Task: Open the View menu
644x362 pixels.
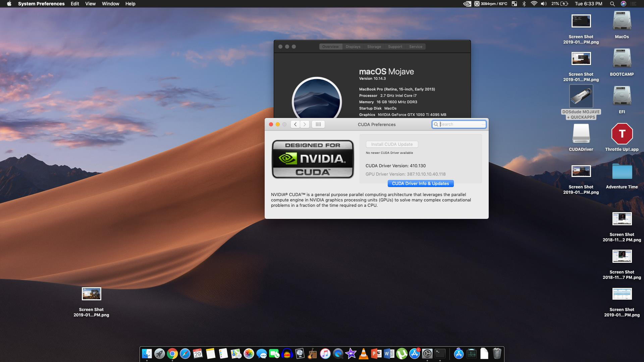Action: click(x=90, y=4)
